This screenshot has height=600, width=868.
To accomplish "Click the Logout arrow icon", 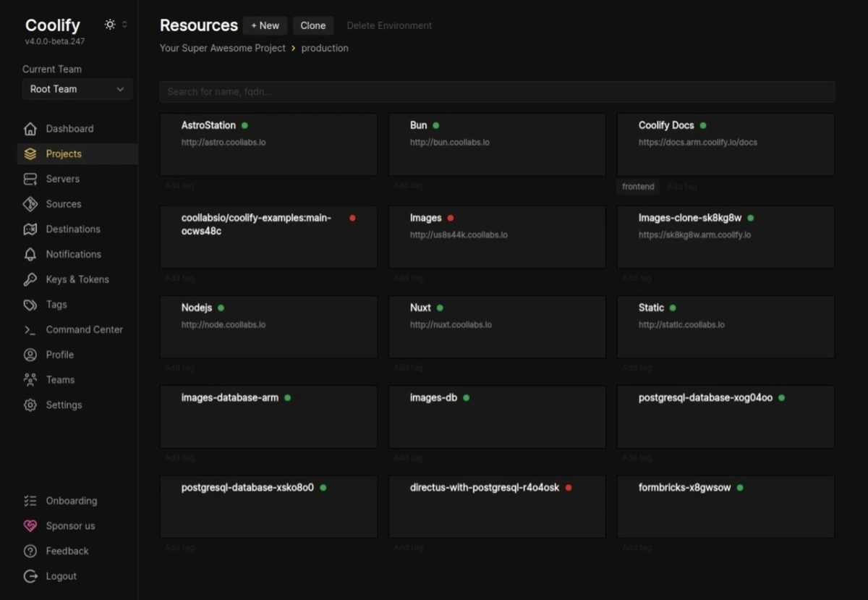I will pyautogui.click(x=30, y=576).
